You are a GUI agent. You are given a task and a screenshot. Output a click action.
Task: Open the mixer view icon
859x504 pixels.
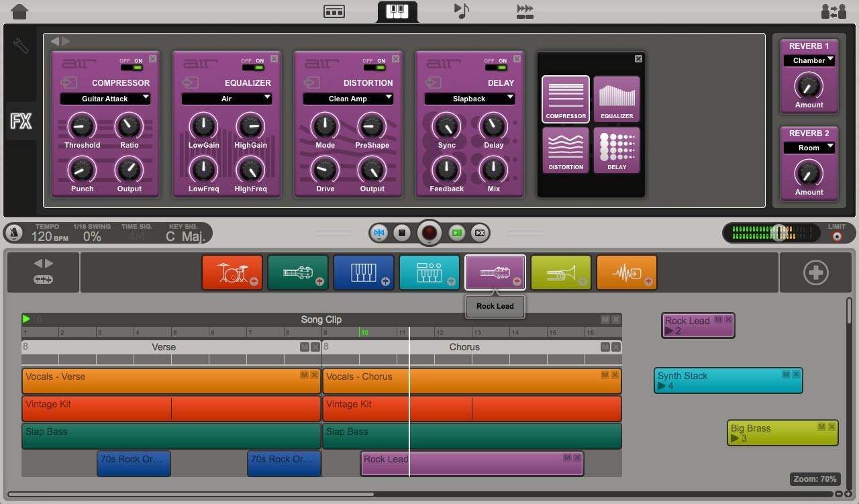coord(334,11)
